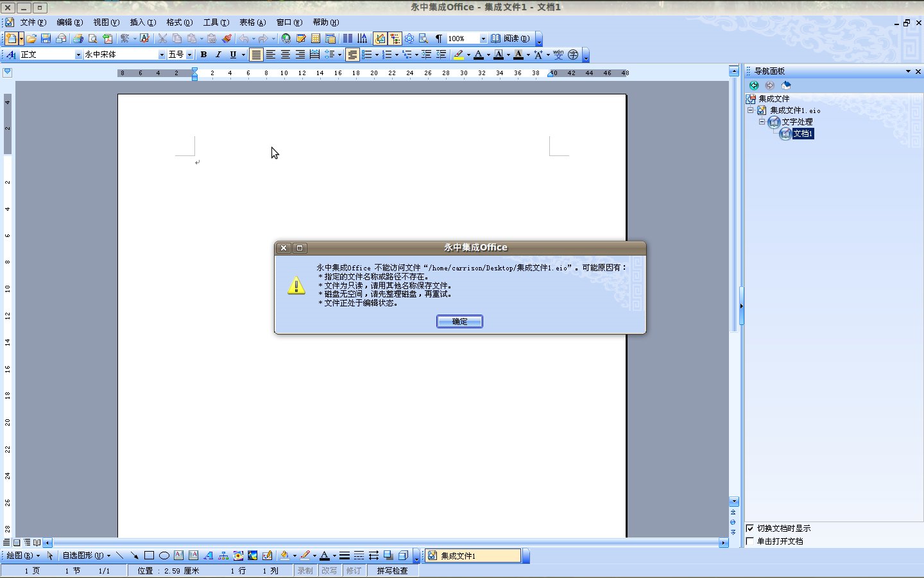Open the 自选图形 autoshapes menu

pos(86,556)
